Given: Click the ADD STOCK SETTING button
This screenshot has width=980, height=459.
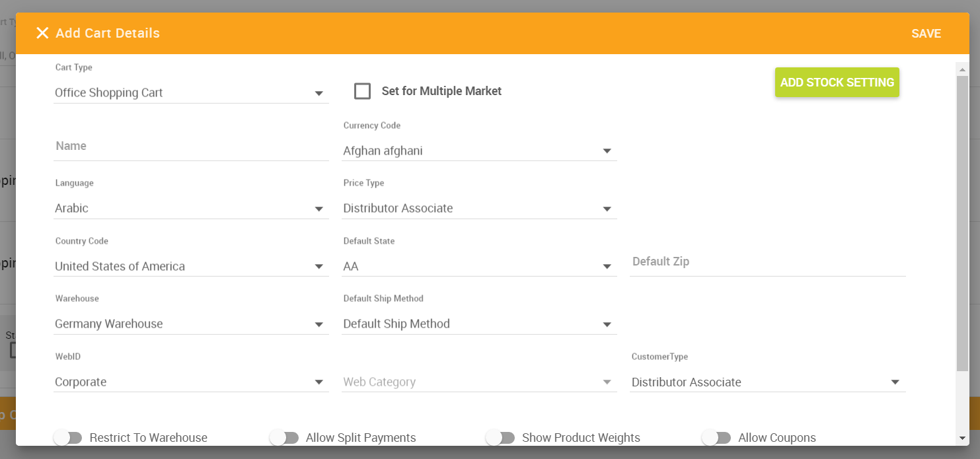Looking at the screenshot, I should (x=837, y=83).
